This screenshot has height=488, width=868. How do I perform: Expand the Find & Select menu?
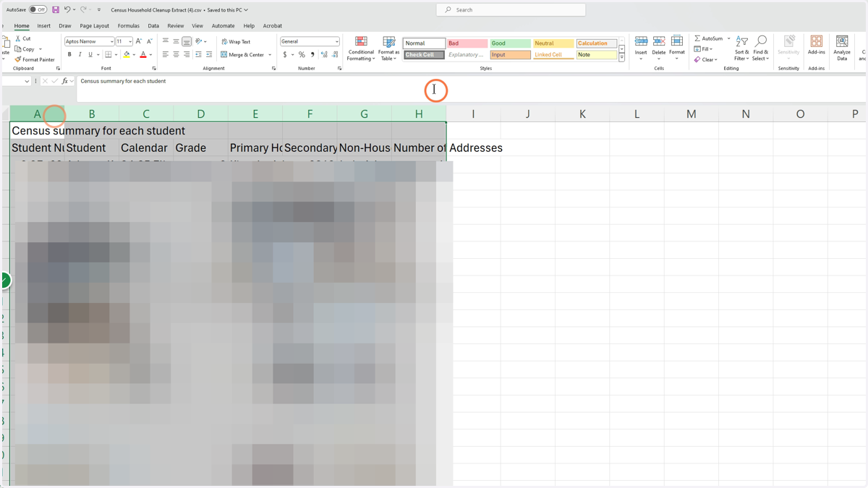[760, 48]
